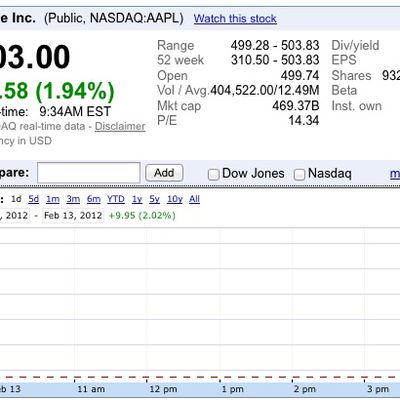Screen dimensions: 400x400
Task: Click the green (1.94%) change figure
Action: click(75, 91)
